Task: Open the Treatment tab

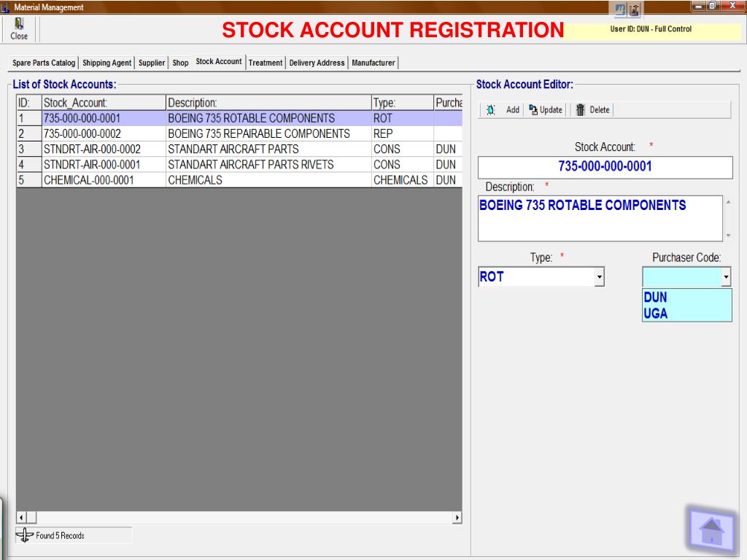Action: click(x=266, y=63)
